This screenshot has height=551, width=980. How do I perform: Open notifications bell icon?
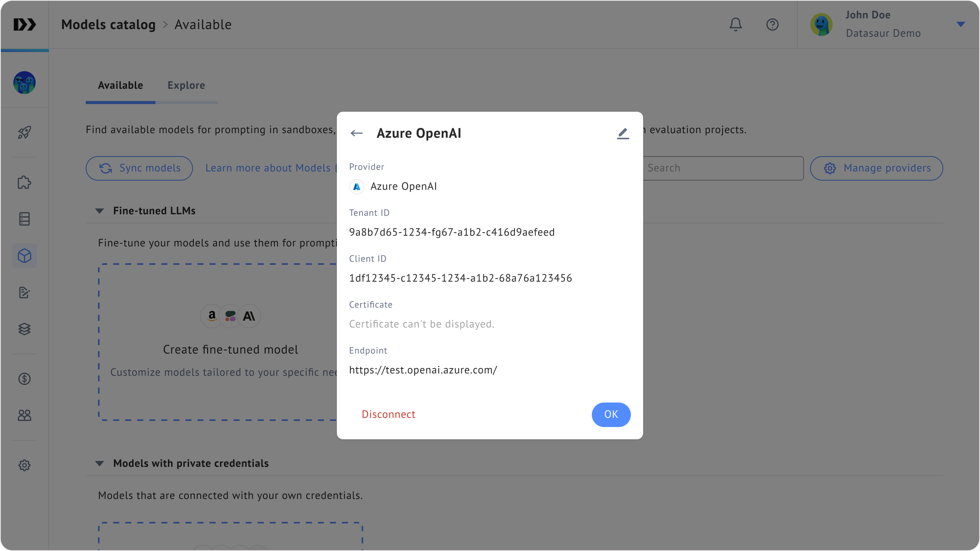click(x=735, y=24)
